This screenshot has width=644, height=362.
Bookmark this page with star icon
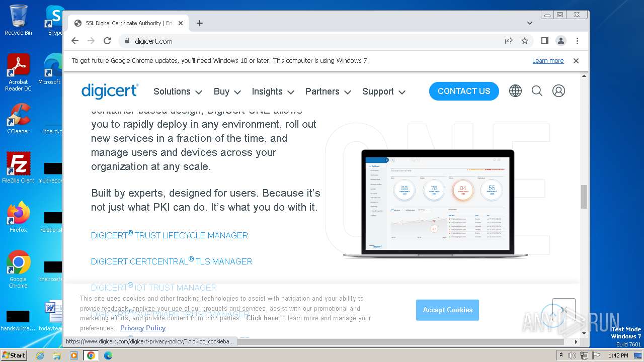525,41
